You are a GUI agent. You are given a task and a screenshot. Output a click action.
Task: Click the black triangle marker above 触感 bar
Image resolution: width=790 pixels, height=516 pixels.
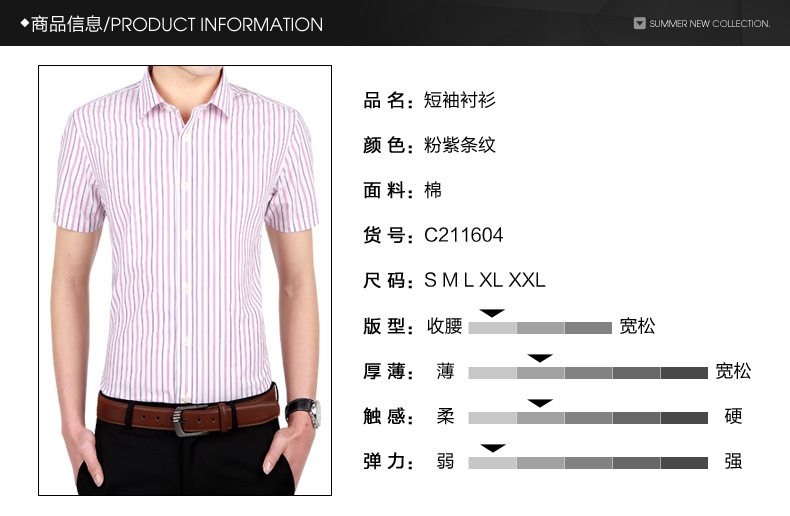click(x=540, y=403)
